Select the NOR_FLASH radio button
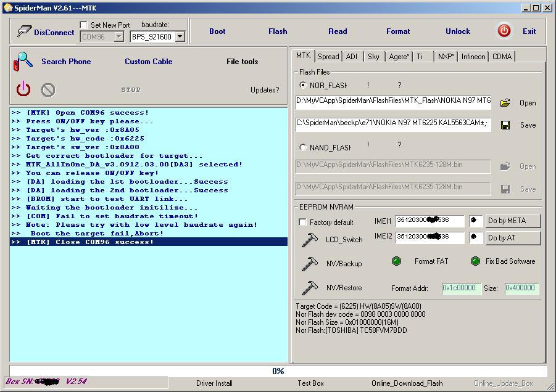 [302, 85]
